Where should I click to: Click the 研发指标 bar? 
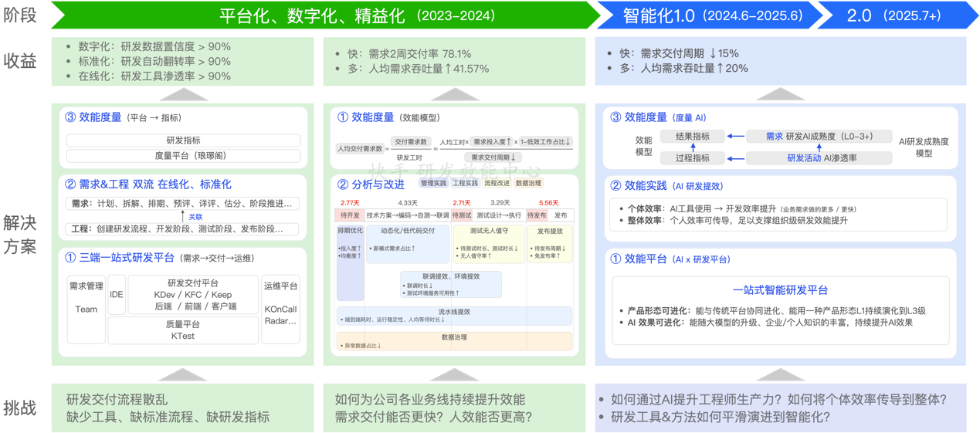pos(183,140)
